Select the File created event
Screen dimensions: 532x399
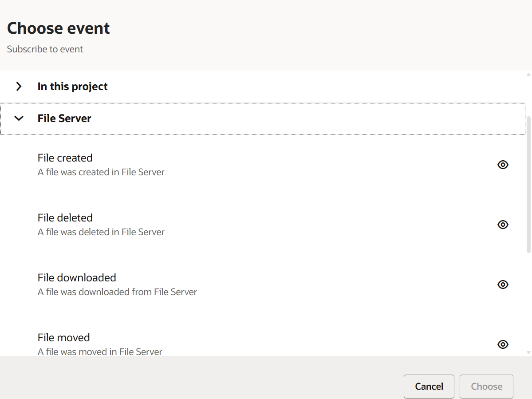pos(65,158)
